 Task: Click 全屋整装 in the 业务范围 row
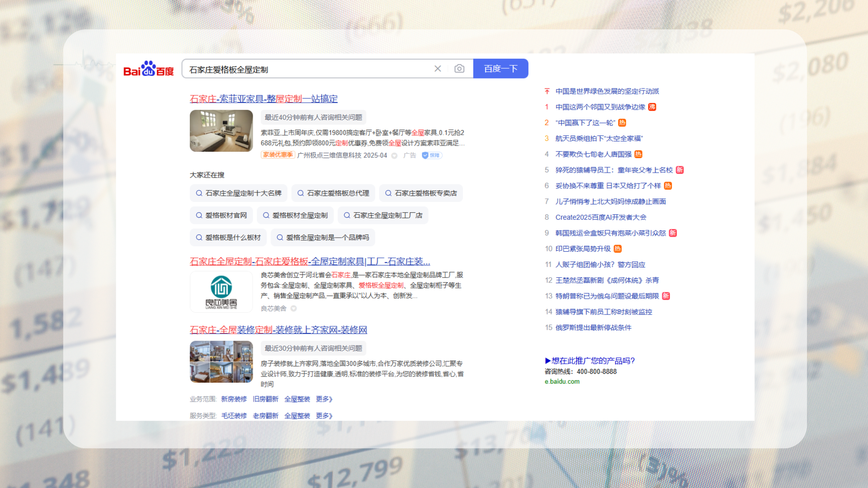coord(297,399)
